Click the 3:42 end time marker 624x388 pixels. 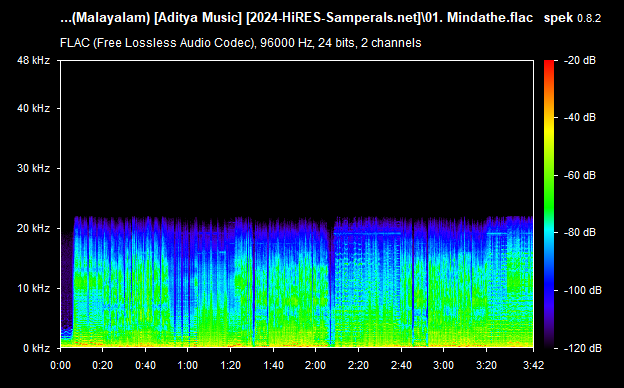[x=533, y=365]
